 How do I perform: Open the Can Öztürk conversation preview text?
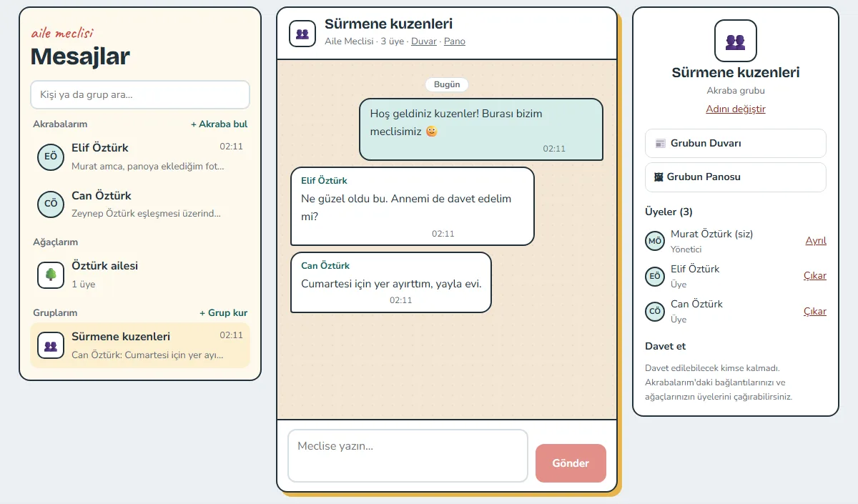coord(146,213)
